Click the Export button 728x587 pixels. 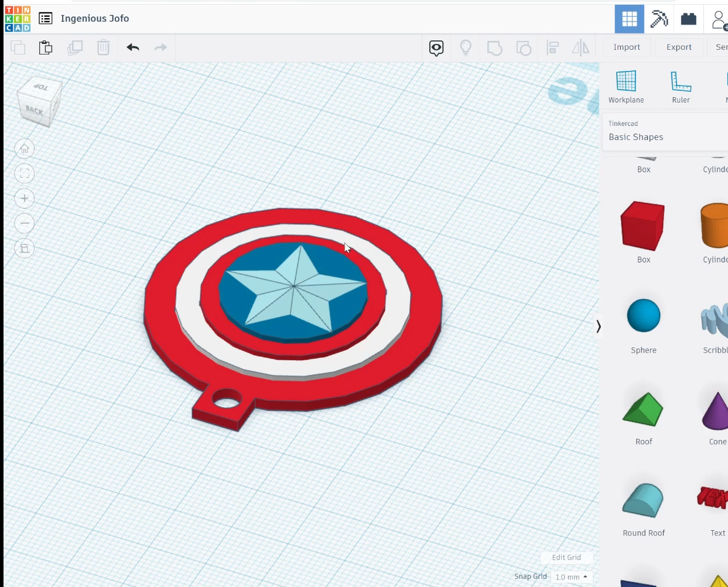pos(679,47)
